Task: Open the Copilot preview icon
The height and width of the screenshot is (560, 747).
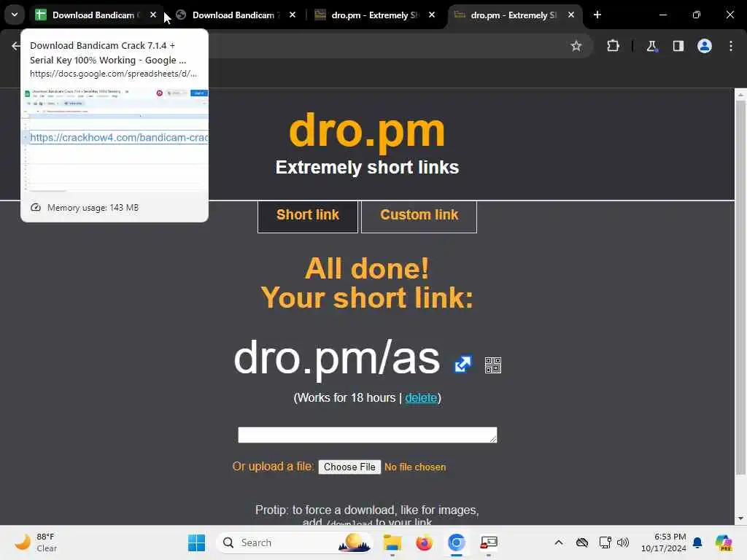Action: click(x=724, y=542)
